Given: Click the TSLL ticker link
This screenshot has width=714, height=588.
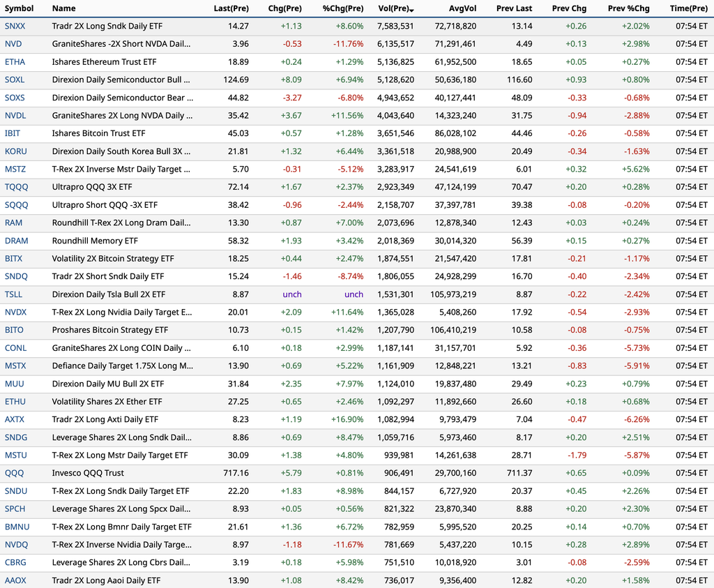Looking at the screenshot, I should pyautogui.click(x=14, y=294).
